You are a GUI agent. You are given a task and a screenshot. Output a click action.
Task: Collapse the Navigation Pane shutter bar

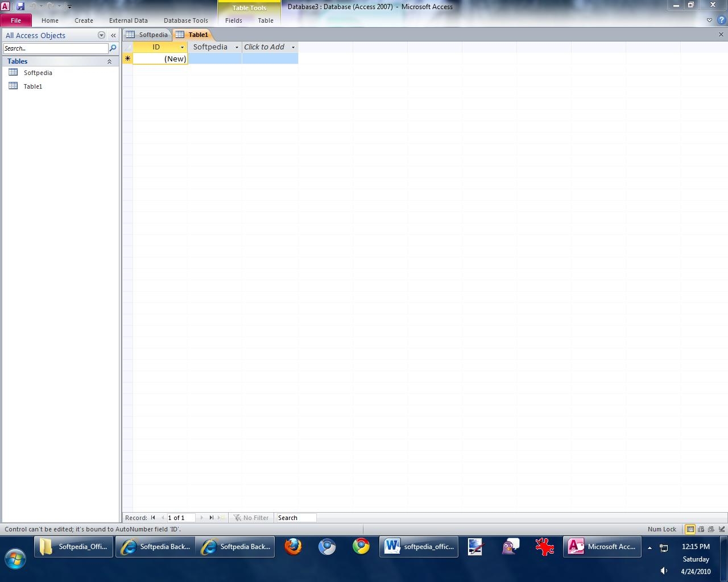pos(113,35)
